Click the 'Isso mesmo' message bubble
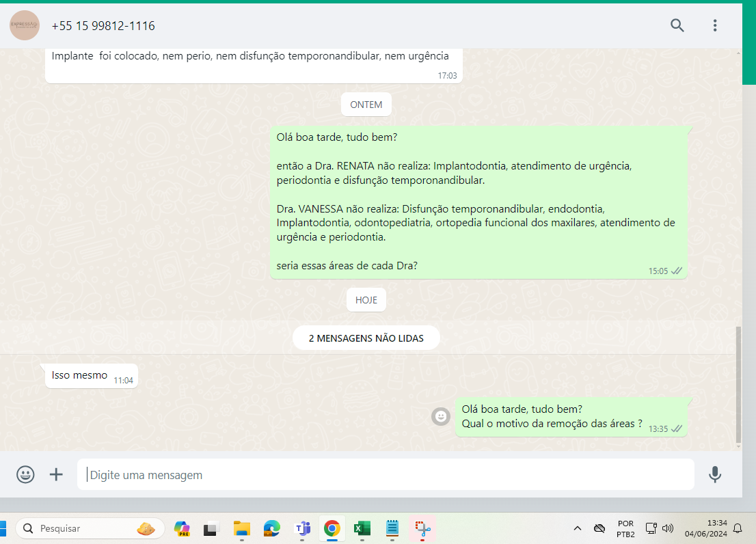The height and width of the screenshot is (544, 756). point(91,376)
